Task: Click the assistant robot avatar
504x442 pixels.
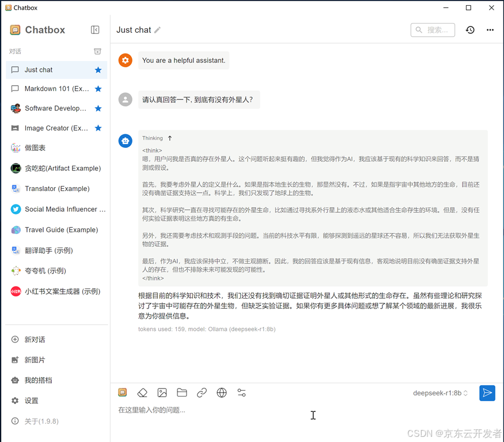Action: [126, 141]
